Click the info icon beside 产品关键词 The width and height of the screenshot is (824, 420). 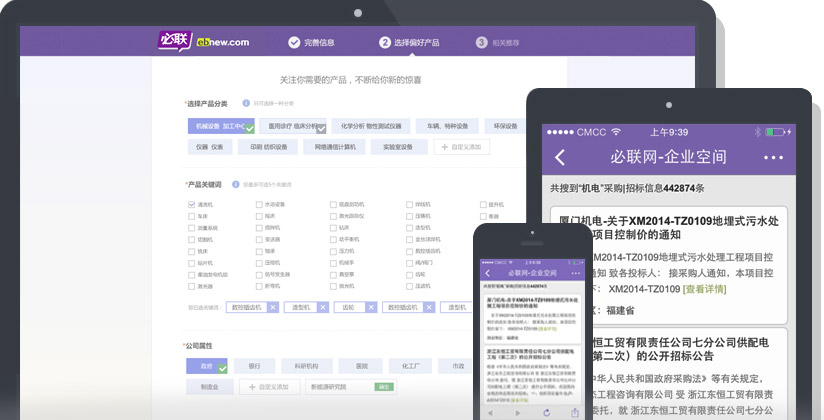click(x=234, y=184)
